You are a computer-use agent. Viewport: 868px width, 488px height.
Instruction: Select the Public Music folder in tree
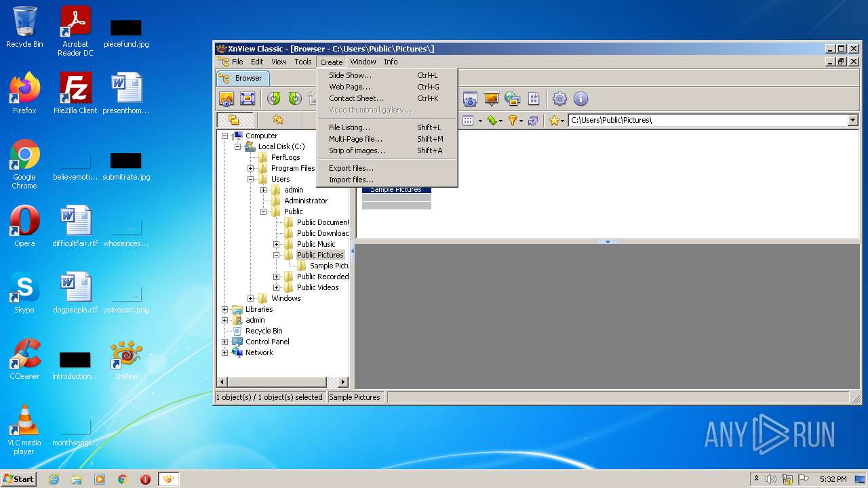(x=316, y=244)
